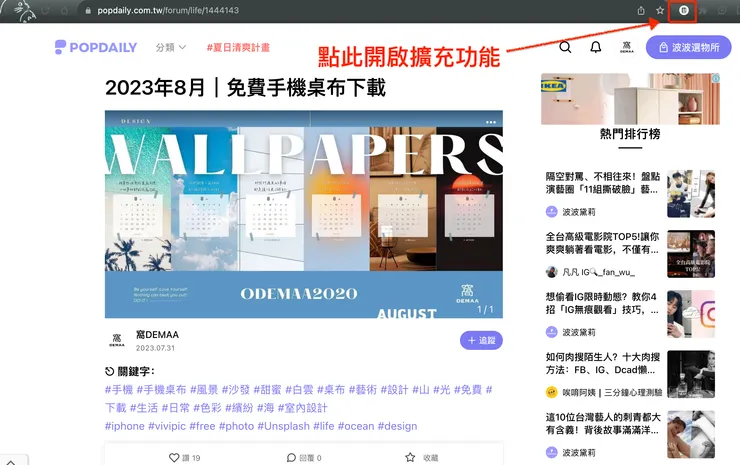Open hashtag #設計
The width and height of the screenshot is (740, 465).
(x=394, y=389)
